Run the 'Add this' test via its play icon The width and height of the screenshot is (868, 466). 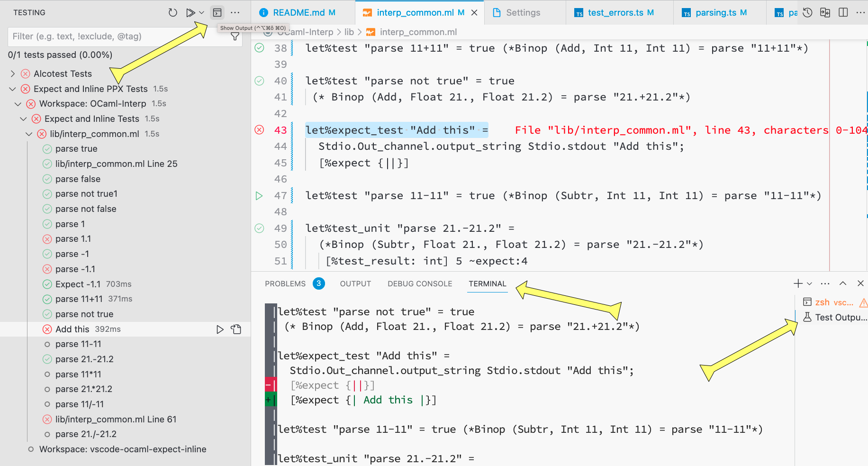click(x=220, y=329)
